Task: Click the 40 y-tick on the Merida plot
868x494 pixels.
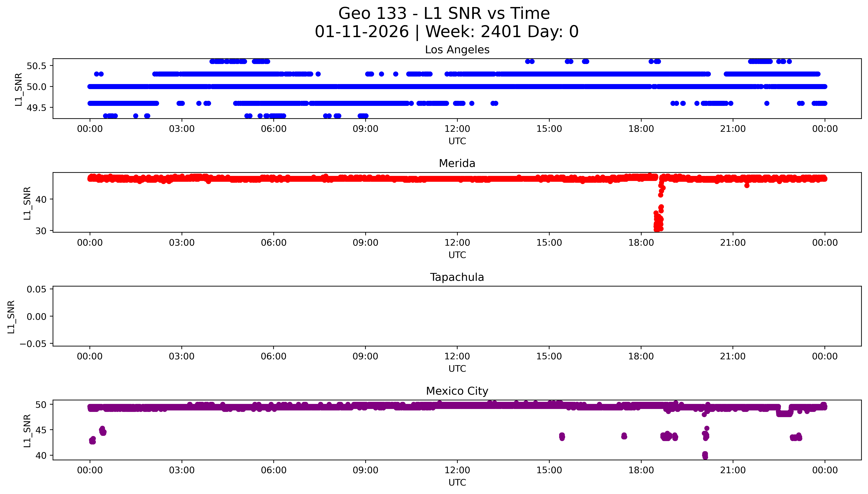Action: (41, 200)
